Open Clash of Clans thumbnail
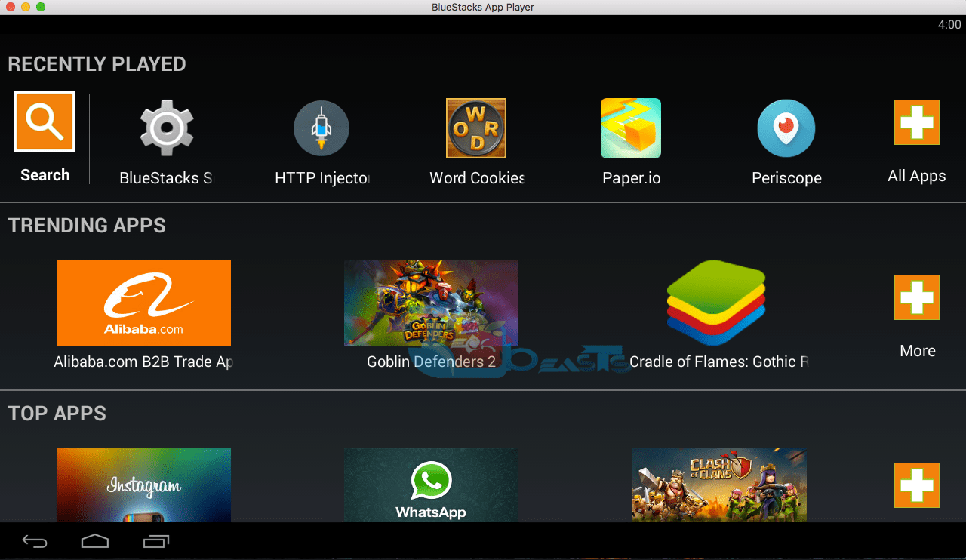Image resolution: width=966 pixels, height=560 pixels. (x=719, y=485)
